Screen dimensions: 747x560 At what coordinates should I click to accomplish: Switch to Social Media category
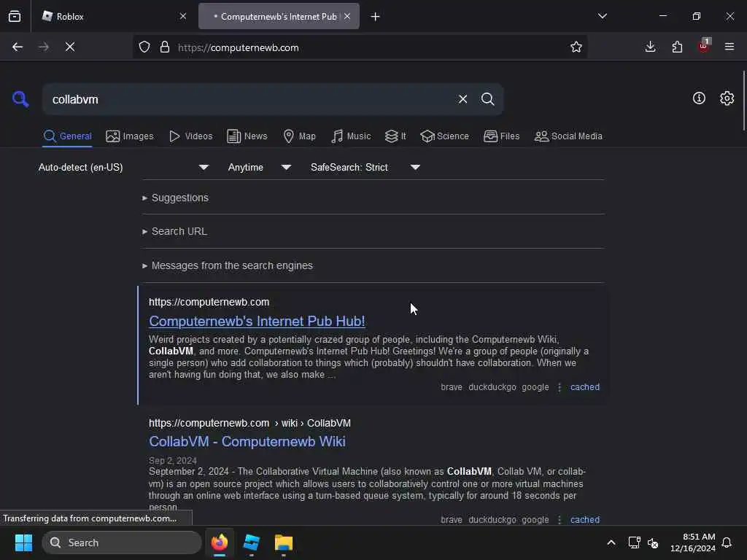568,136
